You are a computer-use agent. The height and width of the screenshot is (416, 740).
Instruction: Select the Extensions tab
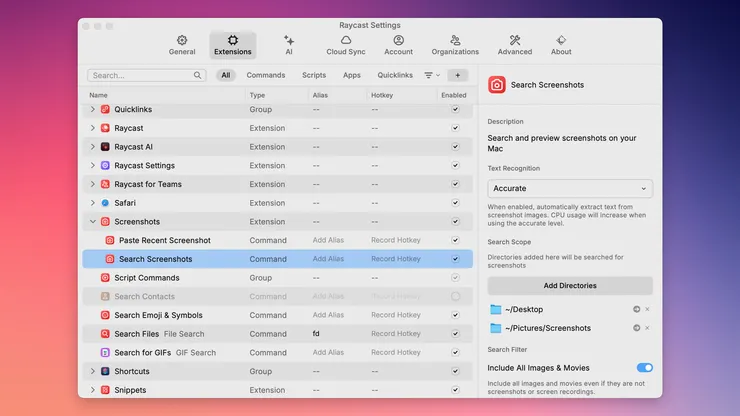tap(233, 45)
